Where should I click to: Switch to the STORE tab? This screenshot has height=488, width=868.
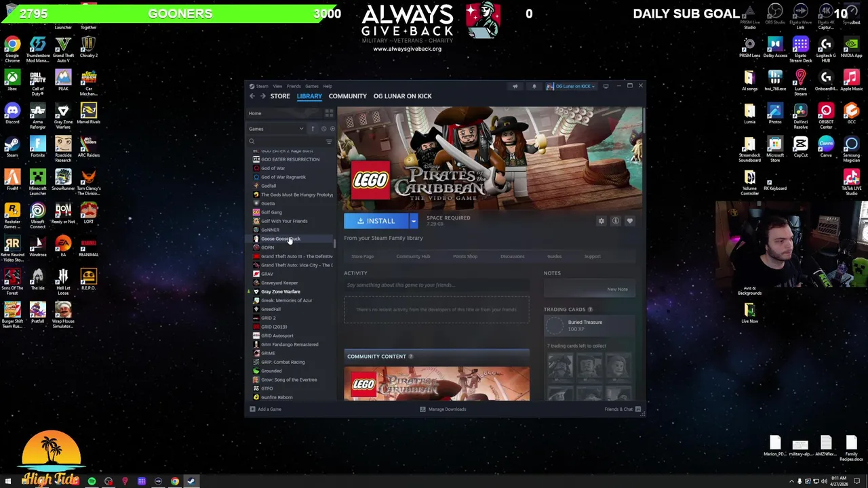coord(280,96)
